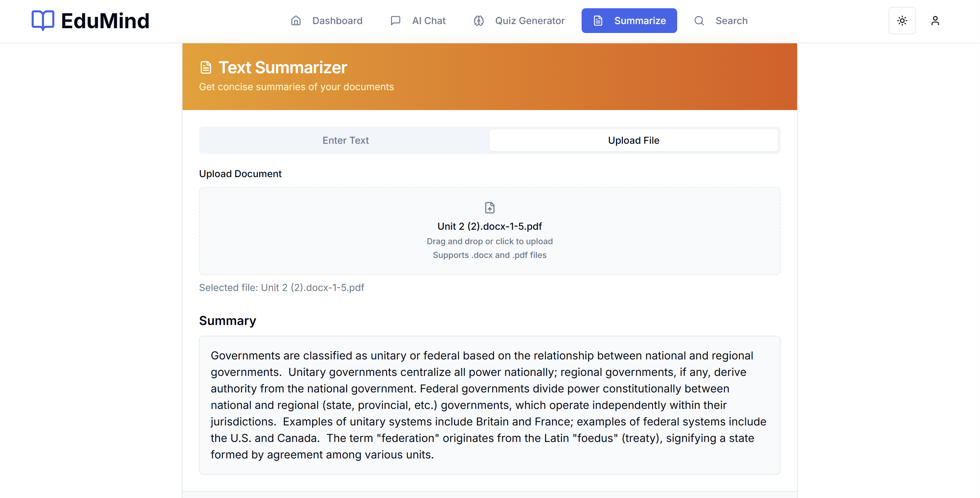Click the Text Summarizer header document icon
Viewport: 980px width, 498px height.
(x=206, y=67)
